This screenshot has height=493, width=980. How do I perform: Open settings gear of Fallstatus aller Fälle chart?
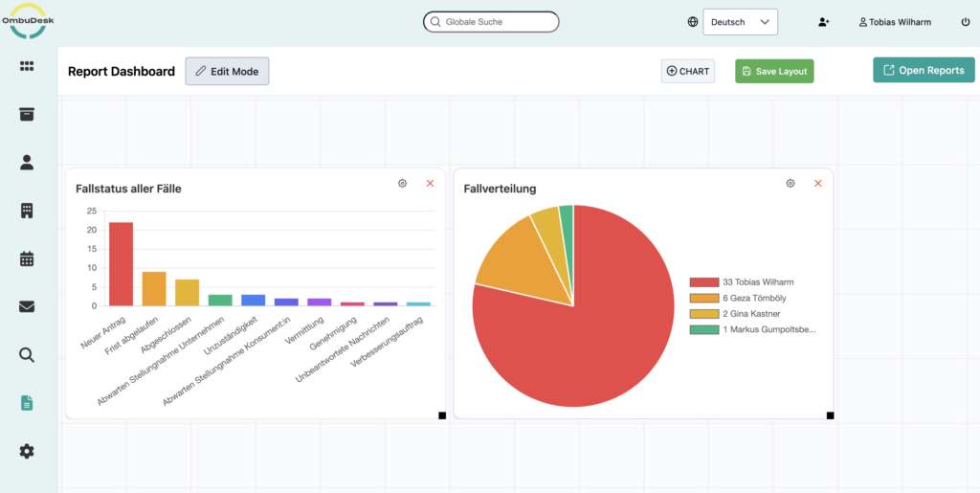(403, 183)
